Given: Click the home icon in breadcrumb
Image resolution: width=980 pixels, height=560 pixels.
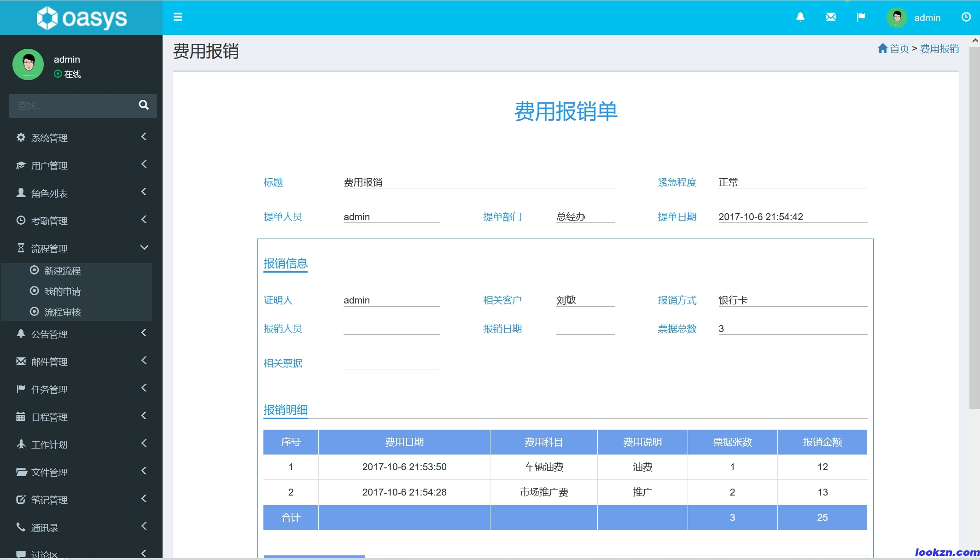Looking at the screenshot, I should pos(882,48).
